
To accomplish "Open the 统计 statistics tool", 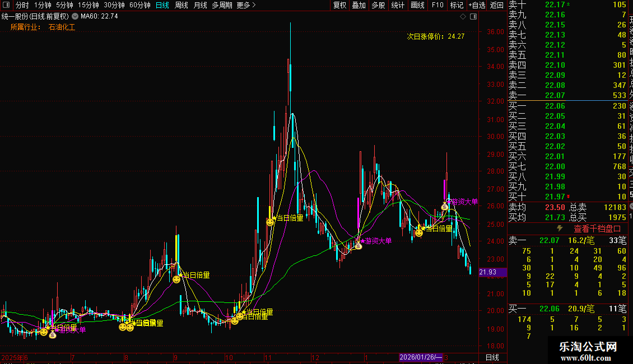I will pos(398,5).
